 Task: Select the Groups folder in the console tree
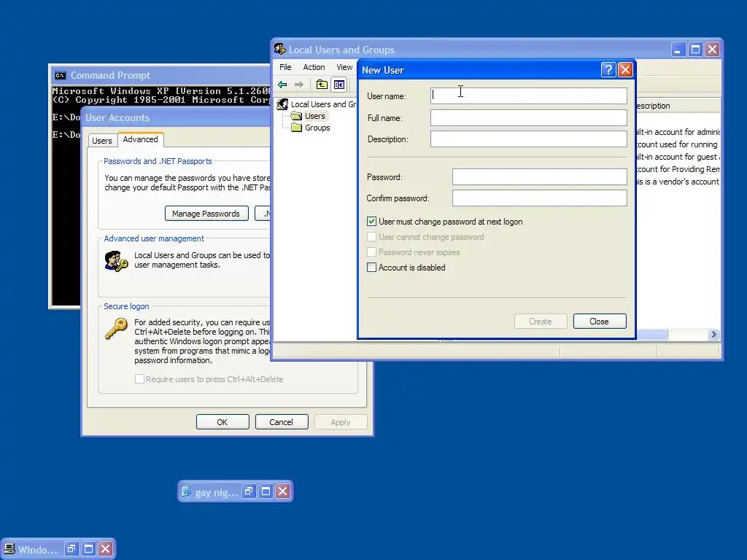point(311,128)
